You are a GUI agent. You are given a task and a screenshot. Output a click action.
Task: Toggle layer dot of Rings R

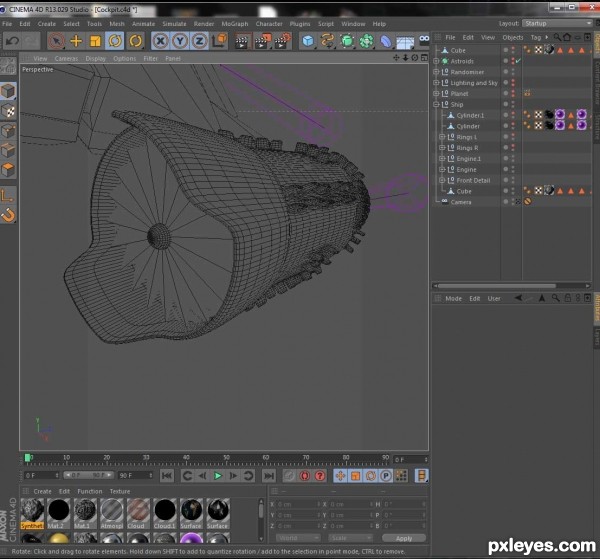point(505,148)
